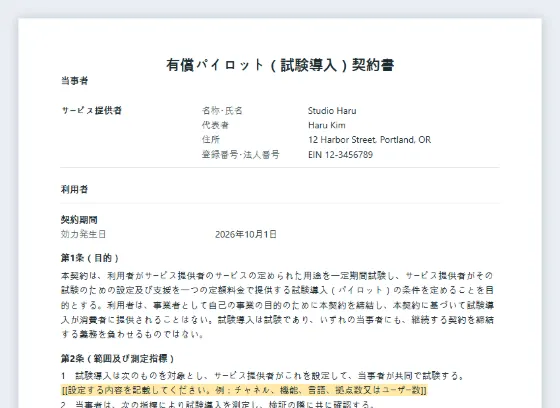This screenshot has width=560, height=408.
Task: Select address 12 Harbor Street, Portland, OR
Action: (369, 140)
